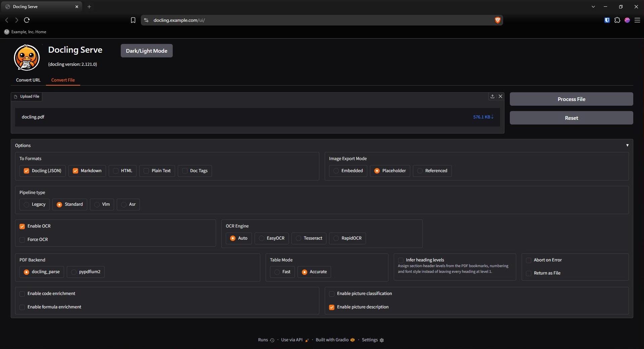Click the Docling duck logo
The image size is (644, 349).
[27, 57]
